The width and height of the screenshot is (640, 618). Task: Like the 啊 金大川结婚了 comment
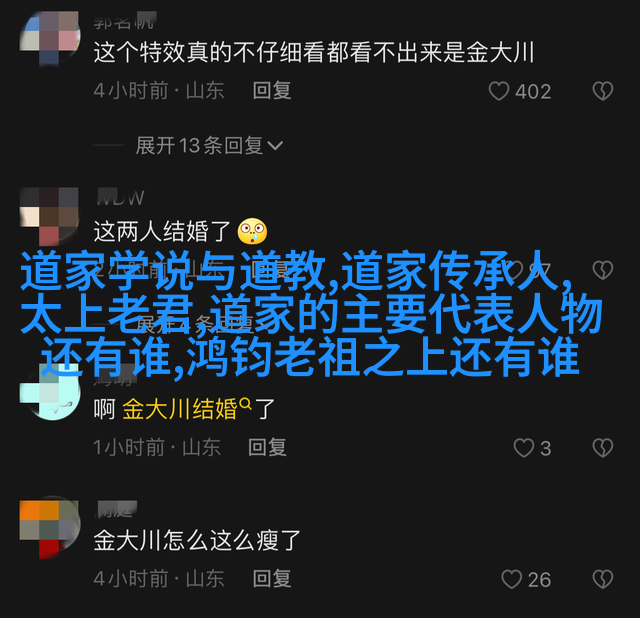524,448
